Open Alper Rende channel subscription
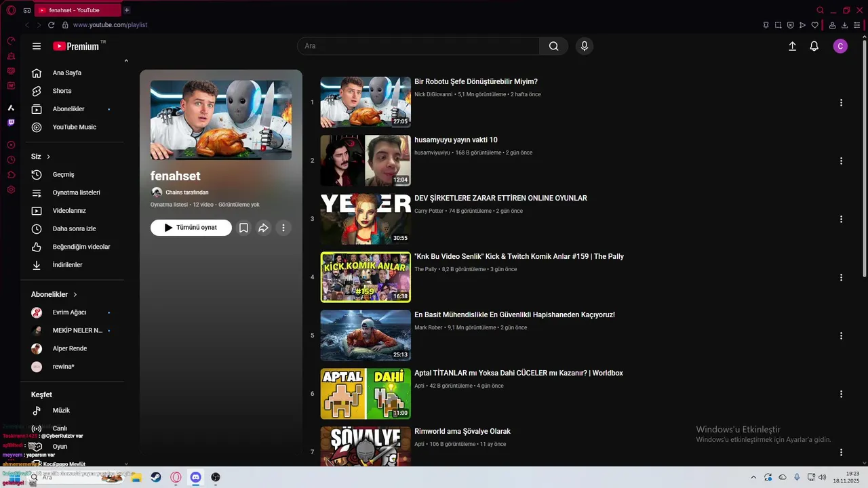 [75, 348]
